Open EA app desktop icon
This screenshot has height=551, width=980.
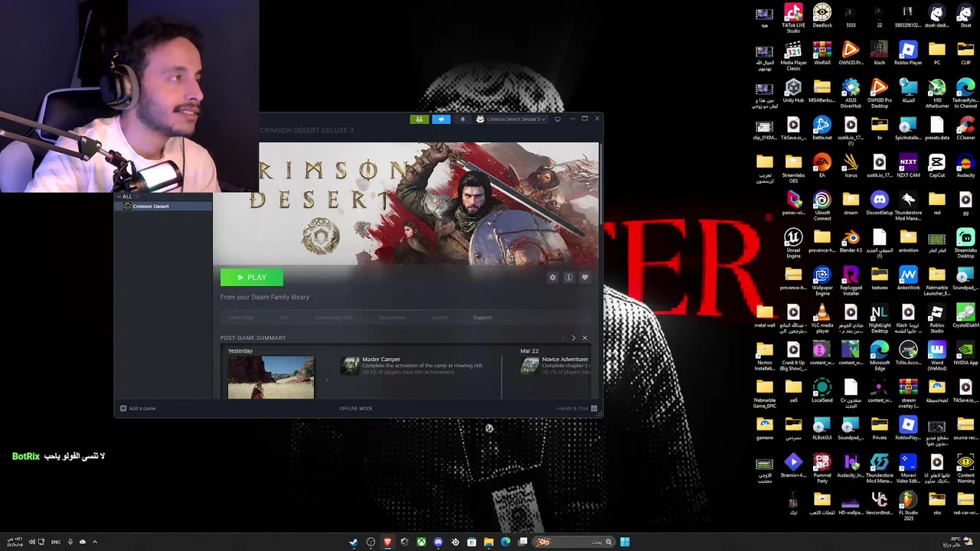[822, 166]
